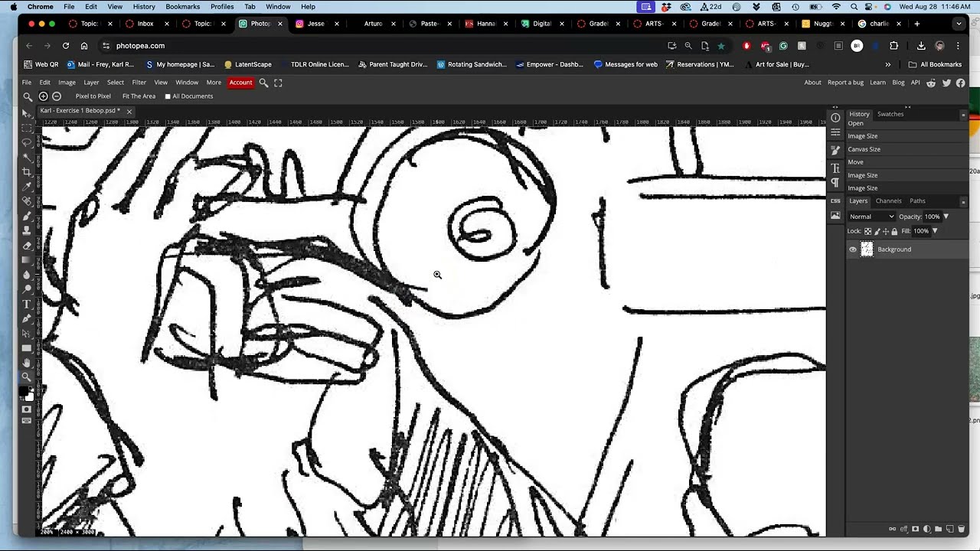This screenshot has width=980, height=551.
Task: Click the photopea.com address bar
Action: click(x=383, y=46)
